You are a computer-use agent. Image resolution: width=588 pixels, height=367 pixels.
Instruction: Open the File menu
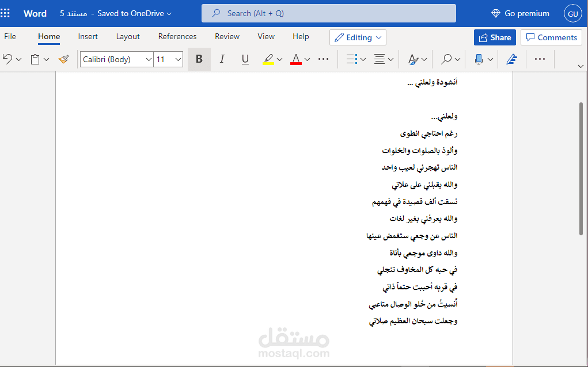point(10,37)
